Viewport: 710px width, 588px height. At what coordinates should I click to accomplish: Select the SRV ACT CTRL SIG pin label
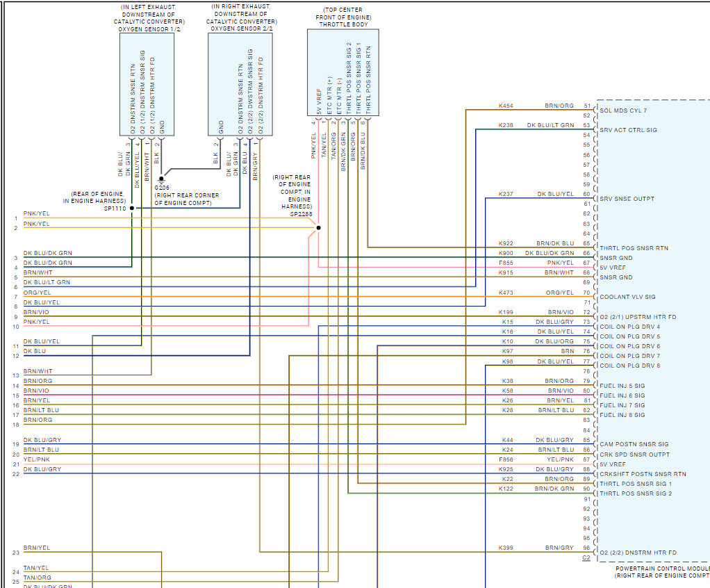(628, 130)
